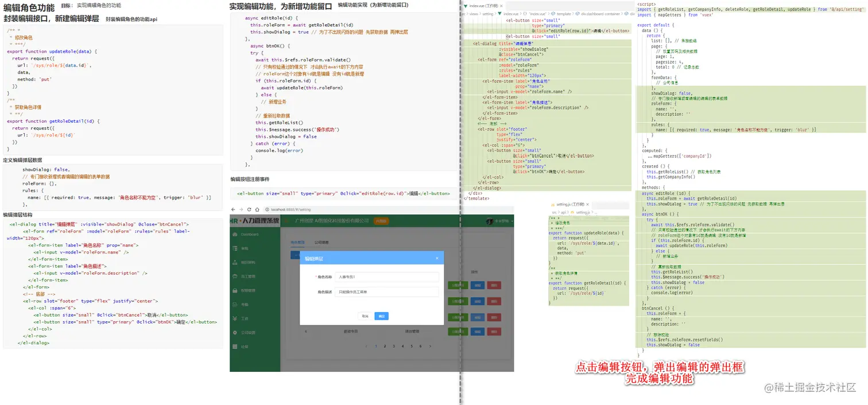Image resolution: width=868 pixels, height=405 pixels.
Task: Click the browser forward arrow
Action: 242,209
